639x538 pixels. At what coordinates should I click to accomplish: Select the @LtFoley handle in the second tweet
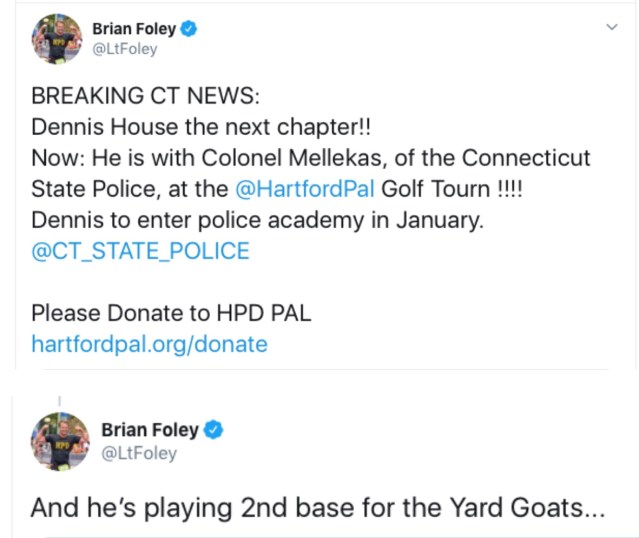point(139,453)
